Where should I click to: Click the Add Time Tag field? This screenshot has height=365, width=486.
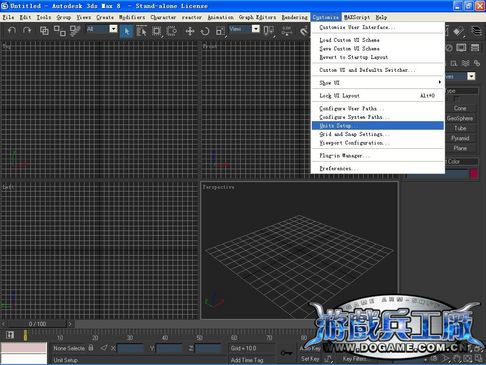252,360
